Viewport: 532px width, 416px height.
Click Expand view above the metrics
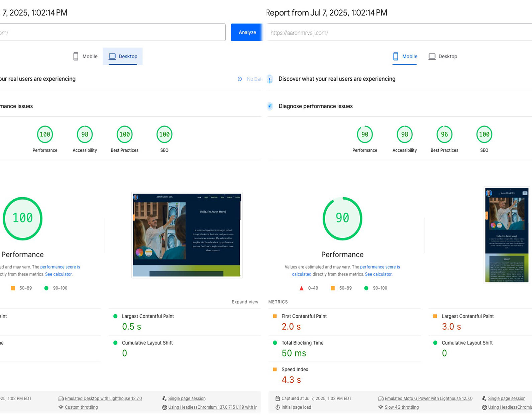(x=245, y=302)
